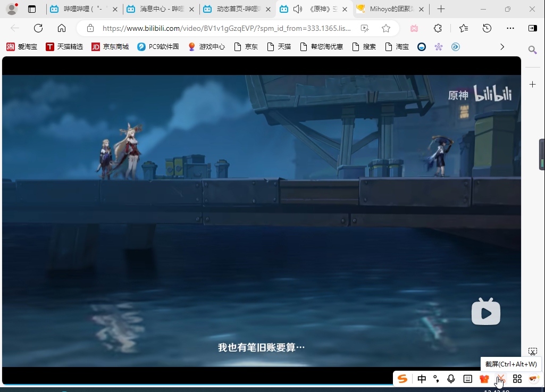545x392 pixels.
Task: Open a new browser tab
Action: (441, 9)
